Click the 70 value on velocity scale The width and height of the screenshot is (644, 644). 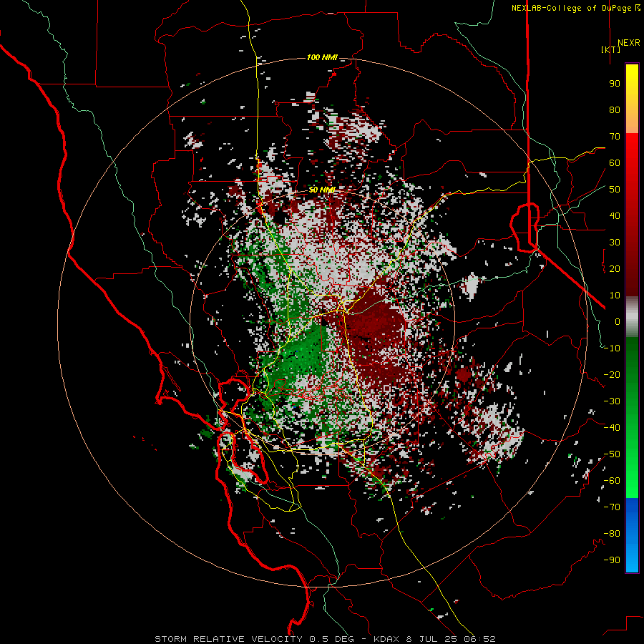click(615, 137)
